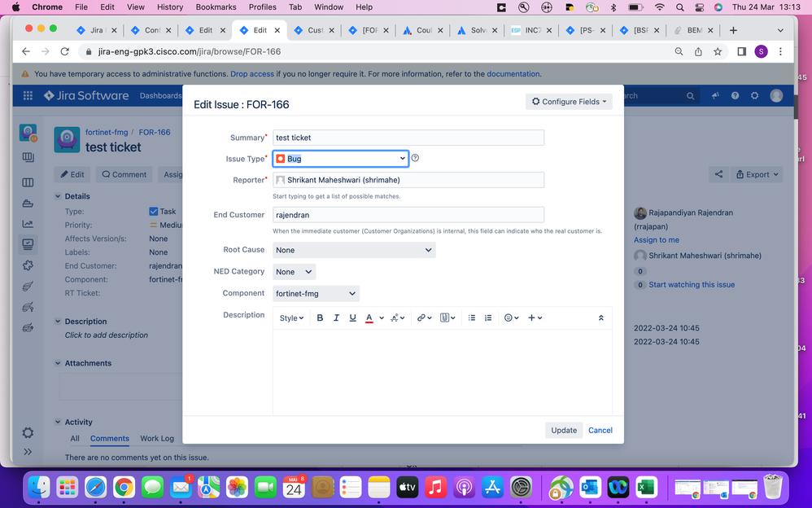The image size is (812, 508).
Task: Open Safari from the Dock
Action: (95, 488)
